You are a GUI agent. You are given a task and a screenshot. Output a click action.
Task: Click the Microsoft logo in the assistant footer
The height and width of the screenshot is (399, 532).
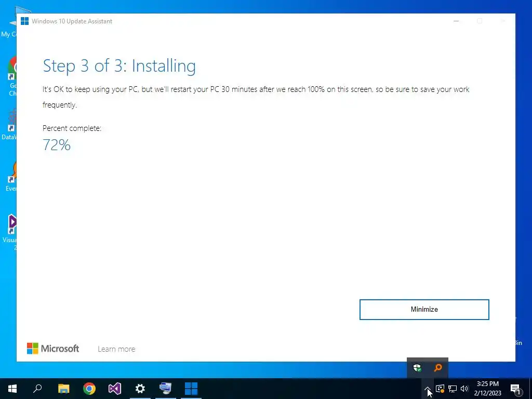pyautogui.click(x=53, y=349)
